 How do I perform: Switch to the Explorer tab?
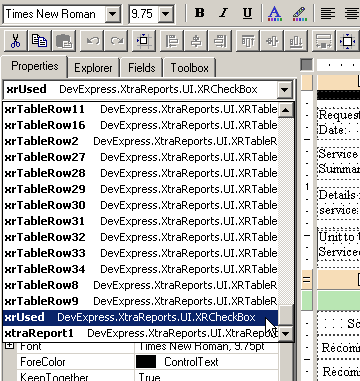[93, 68]
